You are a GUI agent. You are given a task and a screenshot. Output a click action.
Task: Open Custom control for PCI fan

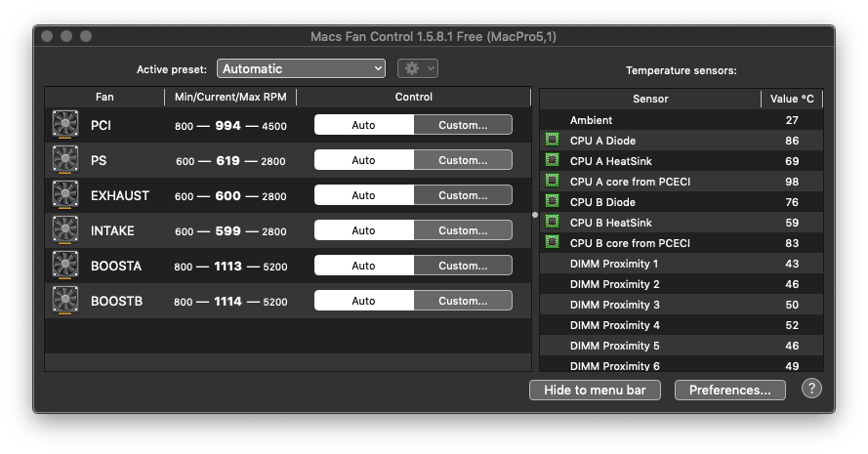click(463, 125)
